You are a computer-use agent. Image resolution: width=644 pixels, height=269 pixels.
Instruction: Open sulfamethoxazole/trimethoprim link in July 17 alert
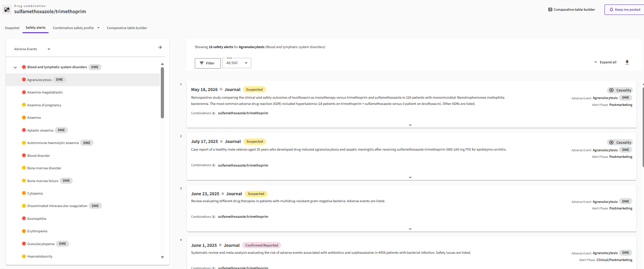tap(243, 165)
